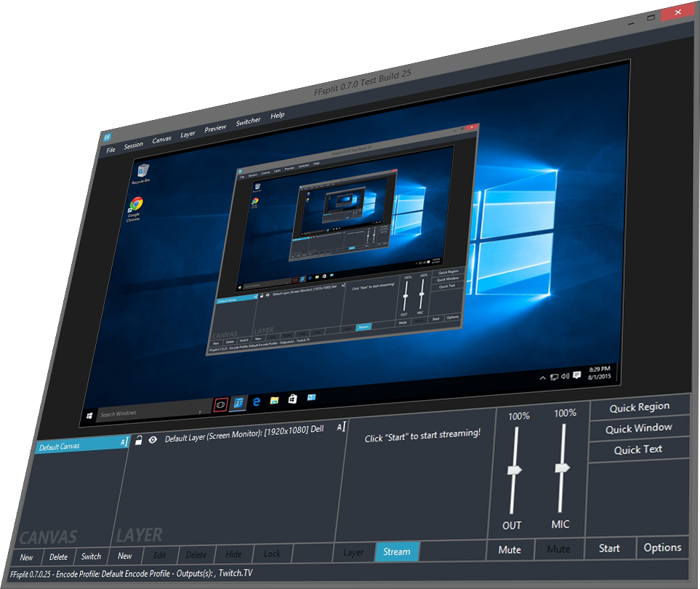Open the Session menu
The height and width of the screenshot is (589, 700).
click(x=133, y=145)
